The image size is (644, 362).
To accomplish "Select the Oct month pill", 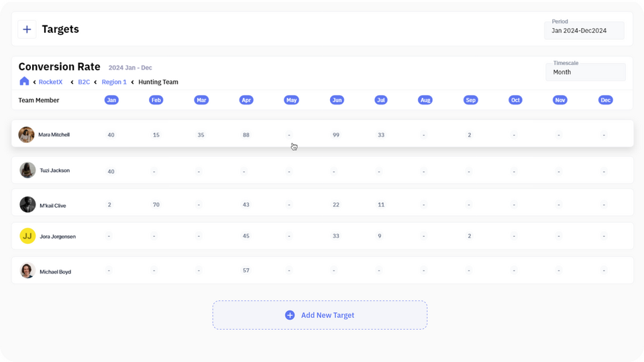I will coord(515,100).
